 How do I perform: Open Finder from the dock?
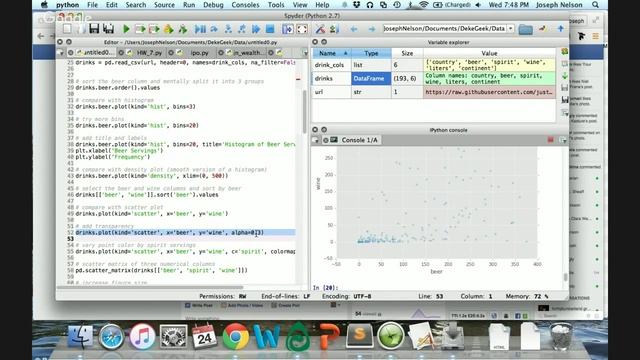[80, 336]
